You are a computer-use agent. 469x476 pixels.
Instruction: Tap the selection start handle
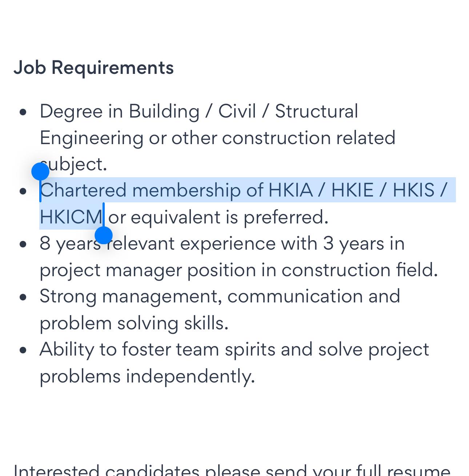[40, 171]
